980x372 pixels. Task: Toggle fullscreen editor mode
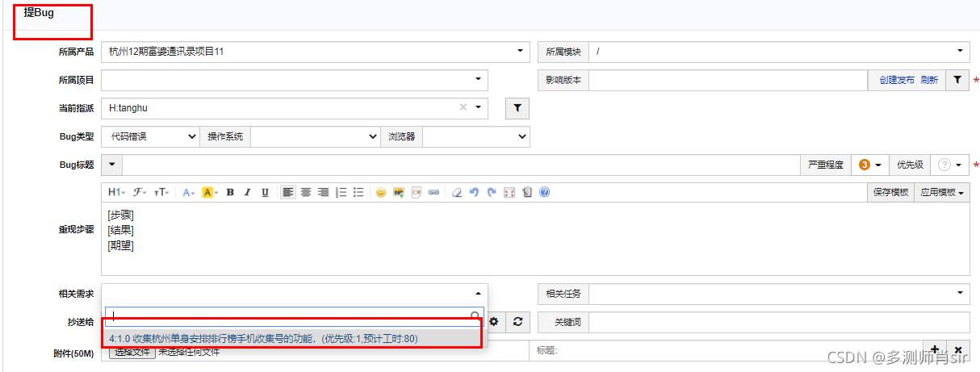click(509, 192)
